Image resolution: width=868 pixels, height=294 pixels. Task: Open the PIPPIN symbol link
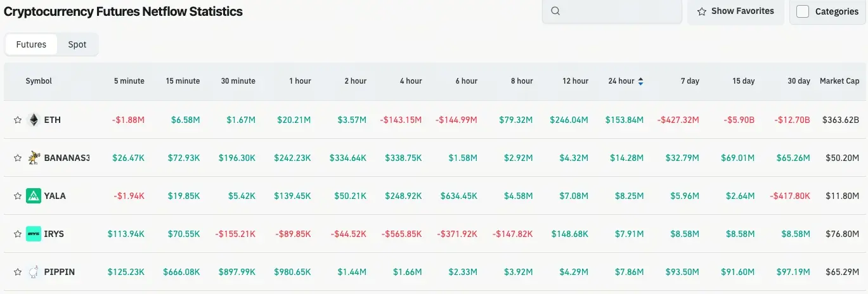pyautogui.click(x=60, y=272)
